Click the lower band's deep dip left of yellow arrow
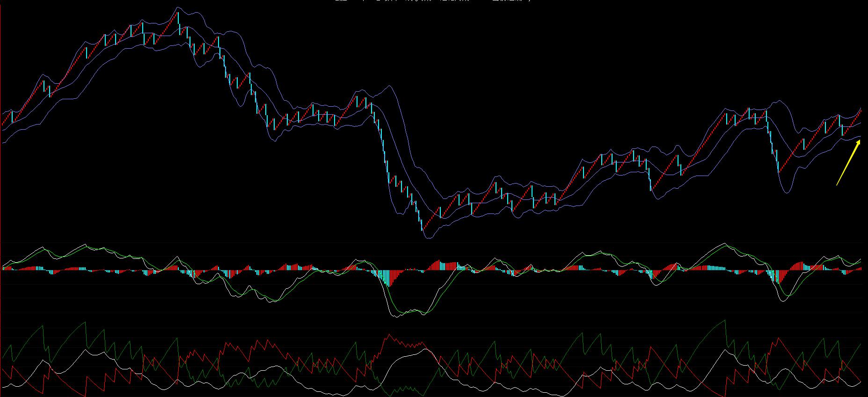The height and width of the screenshot is (397, 868). [786, 191]
